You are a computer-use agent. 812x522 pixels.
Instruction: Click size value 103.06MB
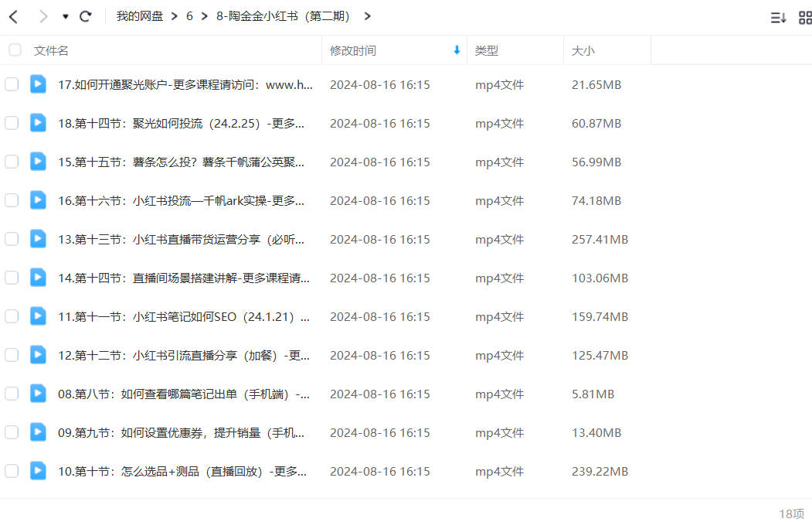click(x=600, y=278)
